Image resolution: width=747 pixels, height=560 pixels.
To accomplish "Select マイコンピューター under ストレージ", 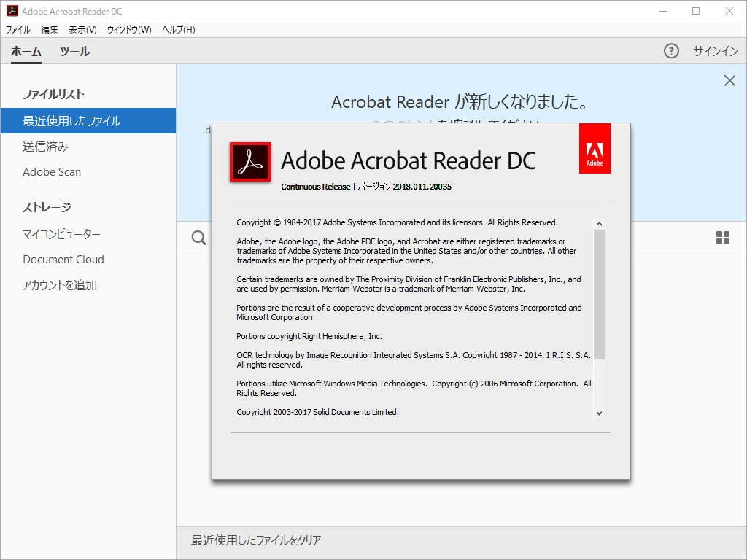I will pyautogui.click(x=61, y=233).
